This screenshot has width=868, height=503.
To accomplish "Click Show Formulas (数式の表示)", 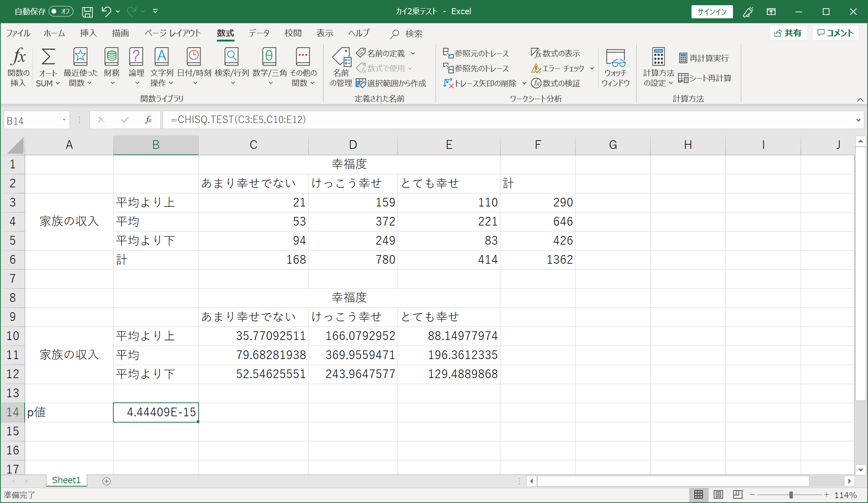I will pyautogui.click(x=555, y=53).
